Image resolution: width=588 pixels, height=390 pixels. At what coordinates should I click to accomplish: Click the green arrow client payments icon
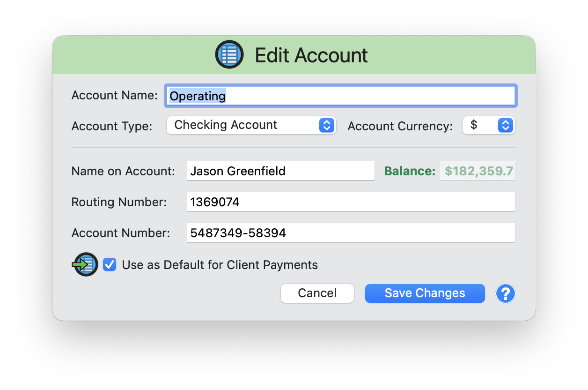pyautogui.click(x=85, y=264)
